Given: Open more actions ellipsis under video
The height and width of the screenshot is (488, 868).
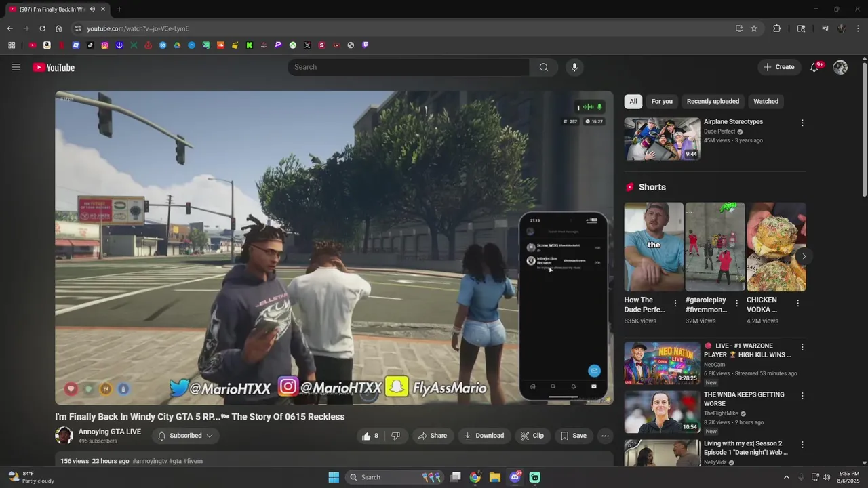Looking at the screenshot, I should tap(606, 436).
